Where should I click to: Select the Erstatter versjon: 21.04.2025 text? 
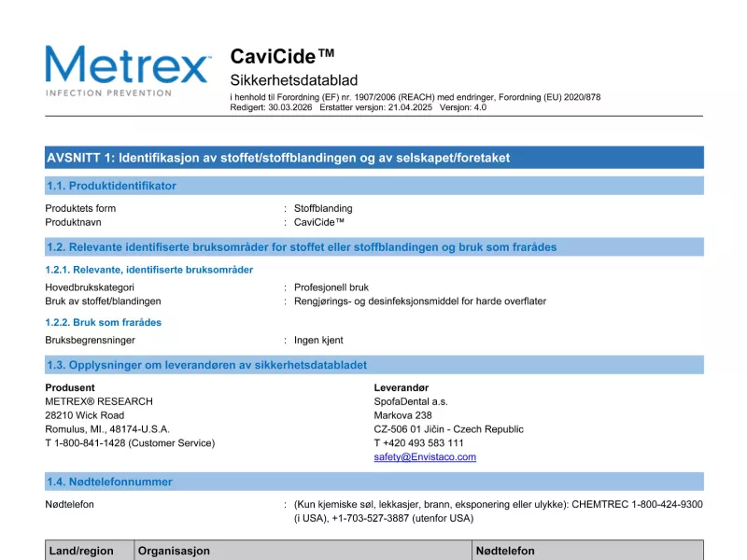(x=376, y=107)
